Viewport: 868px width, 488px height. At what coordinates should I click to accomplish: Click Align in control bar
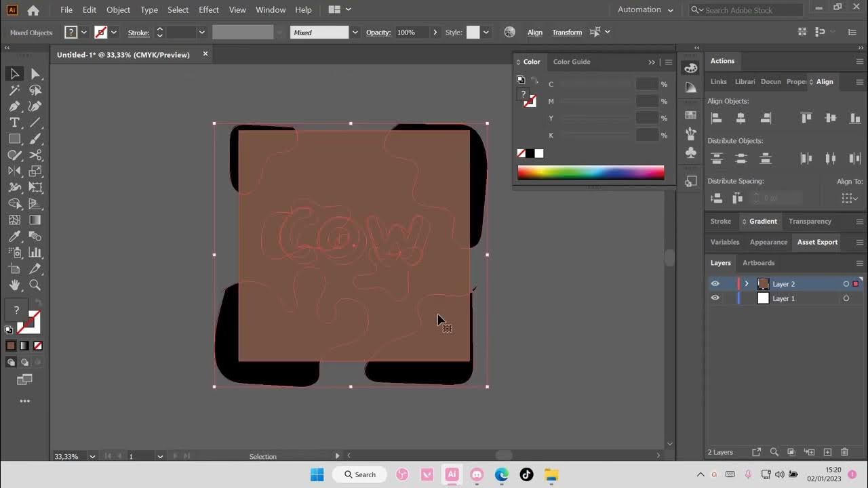(535, 33)
